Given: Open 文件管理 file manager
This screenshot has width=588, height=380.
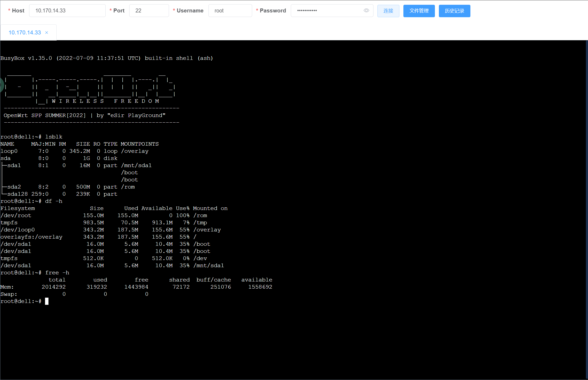Looking at the screenshot, I should click(x=419, y=11).
